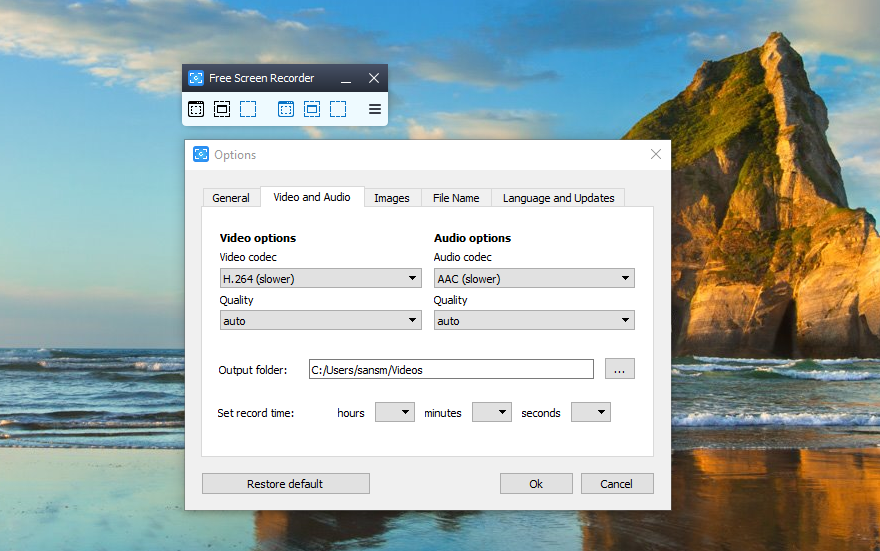The height and width of the screenshot is (551, 880).
Task: Open the hamburger menu in Free Screen Recorder
Action: pyautogui.click(x=375, y=109)
